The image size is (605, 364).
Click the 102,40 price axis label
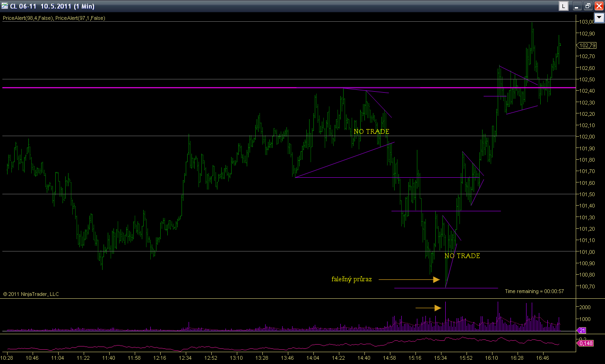pos(587,91)
